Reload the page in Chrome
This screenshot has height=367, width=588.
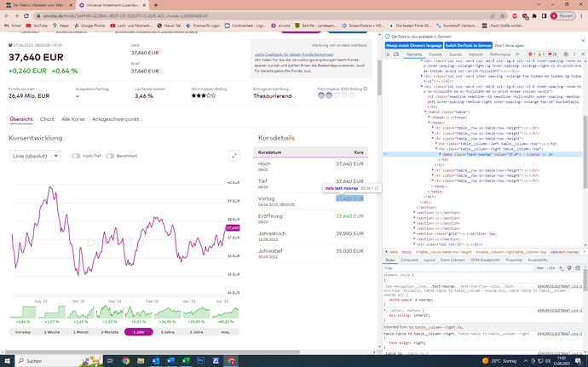point(26,15)
